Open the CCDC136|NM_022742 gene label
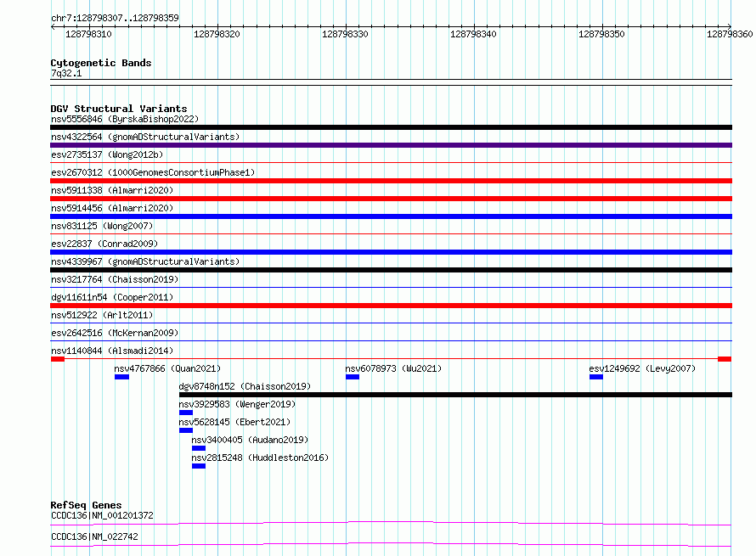The image size is (756, 556). 94,536
